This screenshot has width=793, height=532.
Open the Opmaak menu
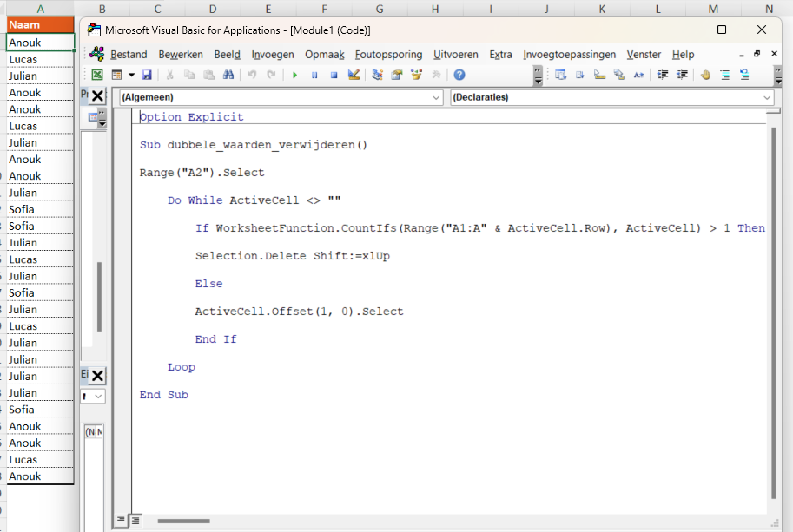tap(325, 55)
